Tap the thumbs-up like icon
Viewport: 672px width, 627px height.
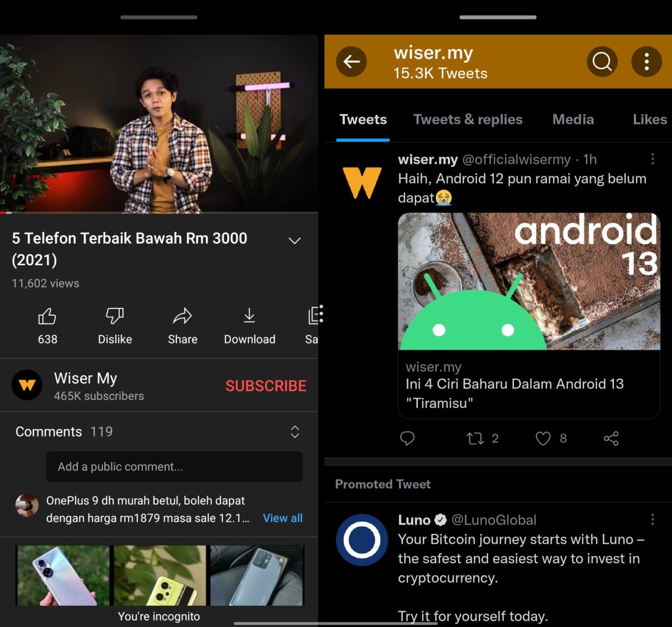click(x=47, y=317)
